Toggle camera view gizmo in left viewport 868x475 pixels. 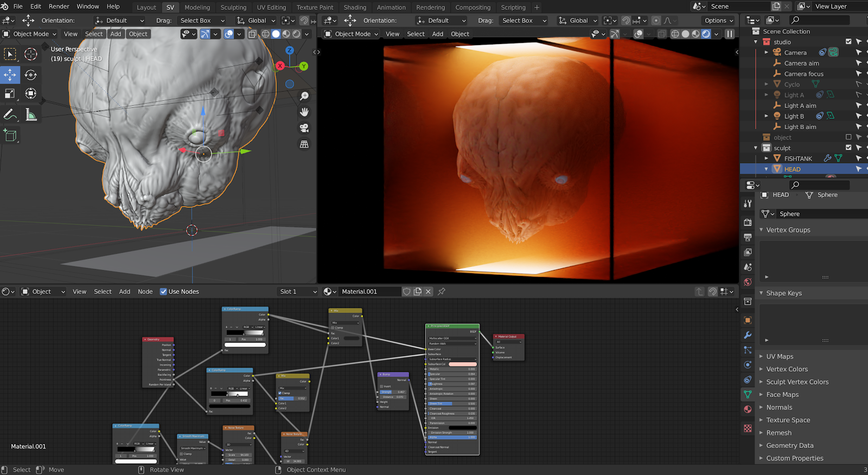pos(304,128)
